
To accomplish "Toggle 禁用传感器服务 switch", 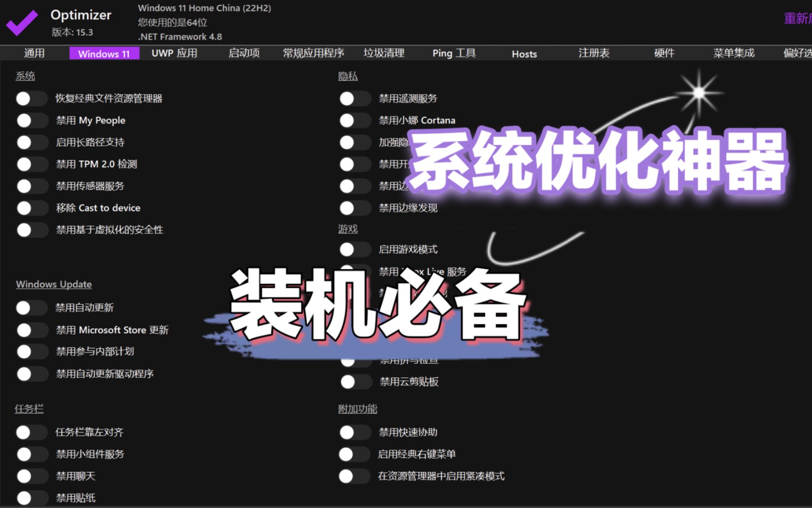I will coord(32,186).
